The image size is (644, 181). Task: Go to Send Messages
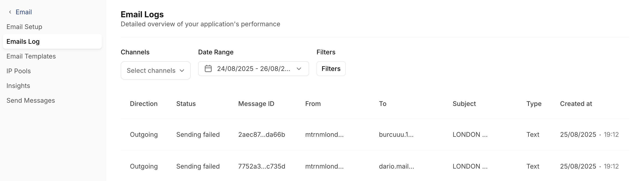(30, 100)
